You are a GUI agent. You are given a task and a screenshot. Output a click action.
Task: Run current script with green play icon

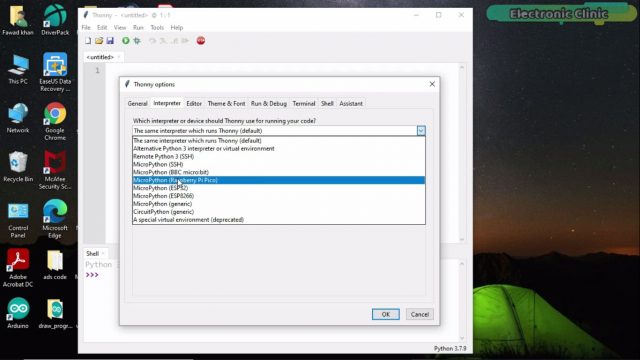pos(126,41)
